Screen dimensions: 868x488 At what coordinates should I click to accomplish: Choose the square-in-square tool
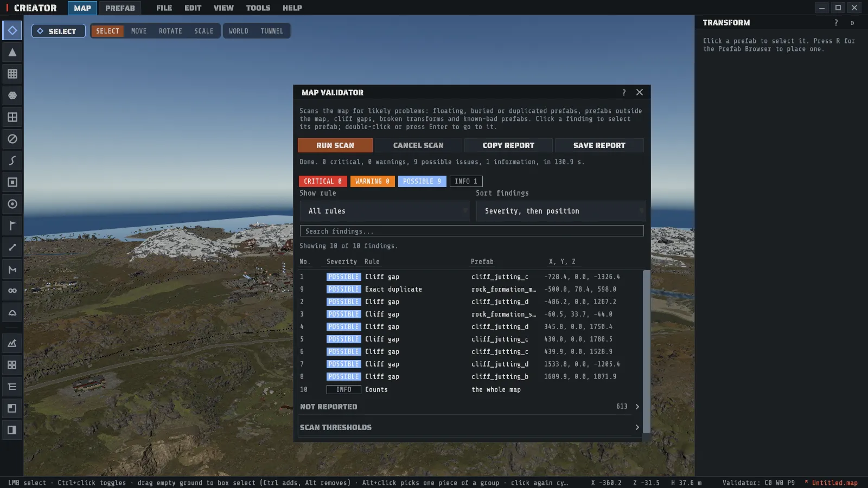click(12, 182)
